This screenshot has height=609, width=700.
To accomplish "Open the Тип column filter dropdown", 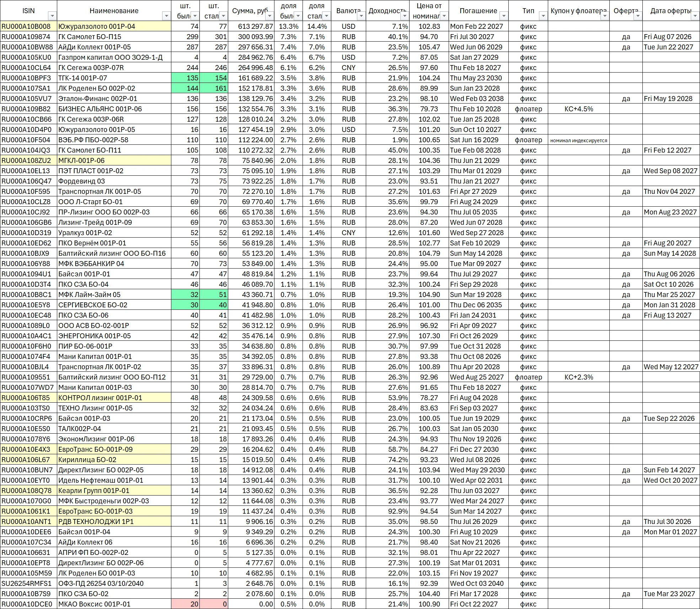I will point(543,16).
